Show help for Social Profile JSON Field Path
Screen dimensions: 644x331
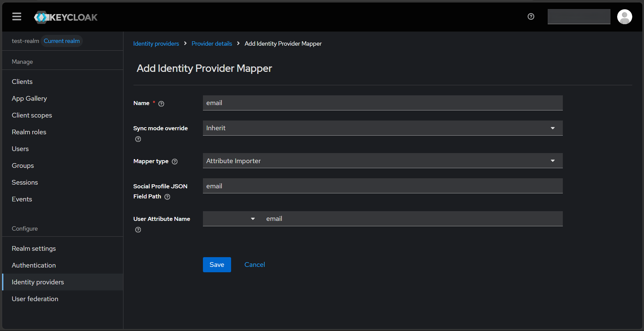click(x=167, y=197)
